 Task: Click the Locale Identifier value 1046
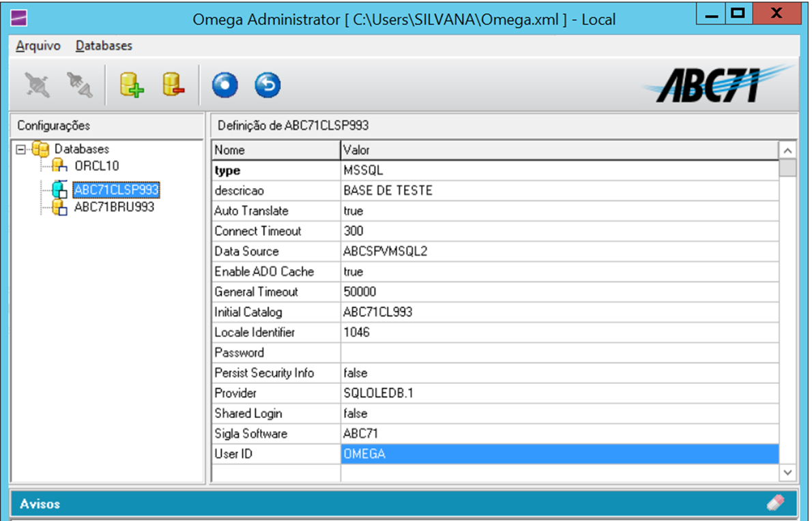coord(560,332)
